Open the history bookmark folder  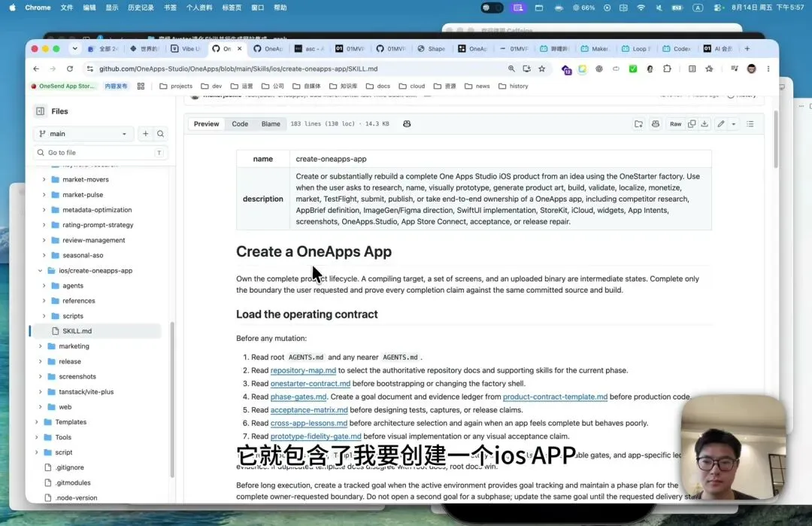[x=514, y=86]
